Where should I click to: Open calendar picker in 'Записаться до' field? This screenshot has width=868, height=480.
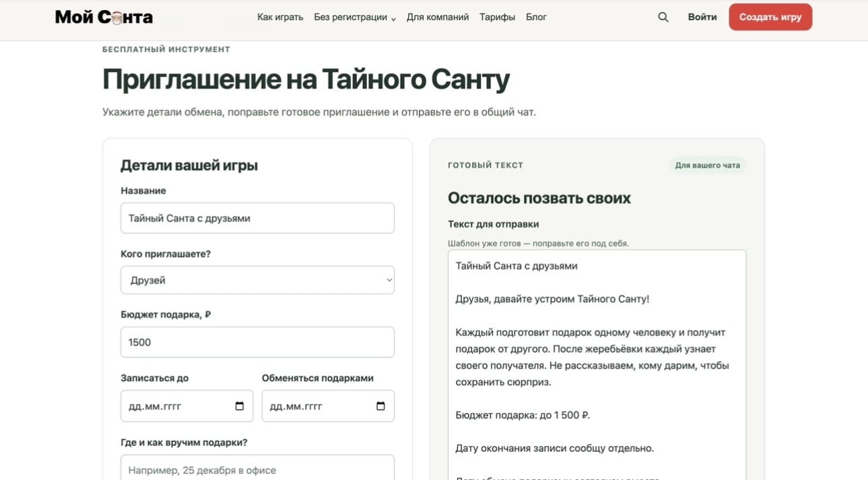[x=240, y=407]
